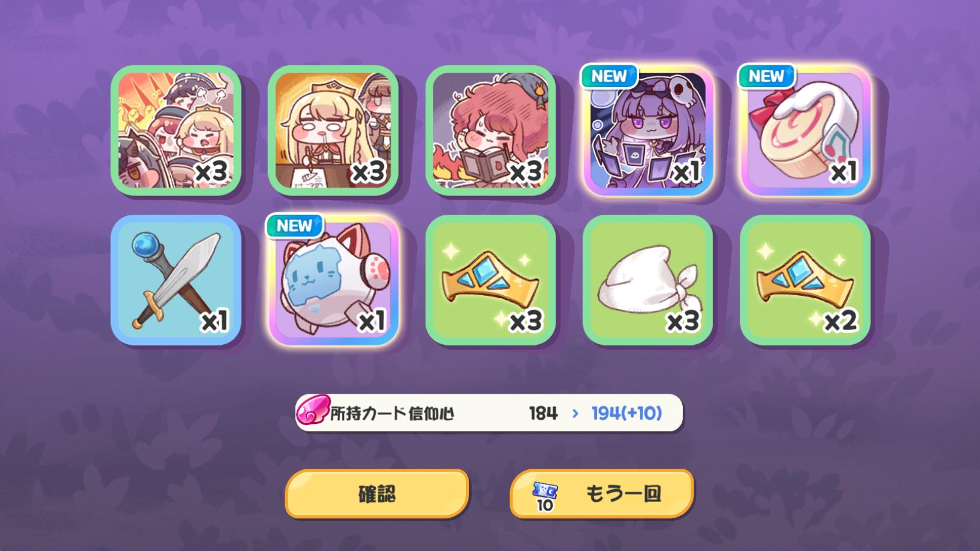
Task: Click the pink shell faith icon
Action: point(313,411)
